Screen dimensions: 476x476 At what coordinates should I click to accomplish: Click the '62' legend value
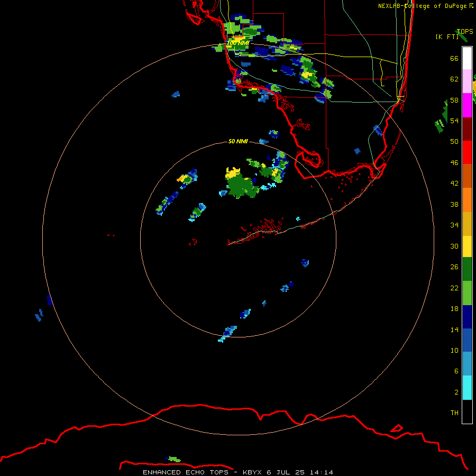[454, 79]
